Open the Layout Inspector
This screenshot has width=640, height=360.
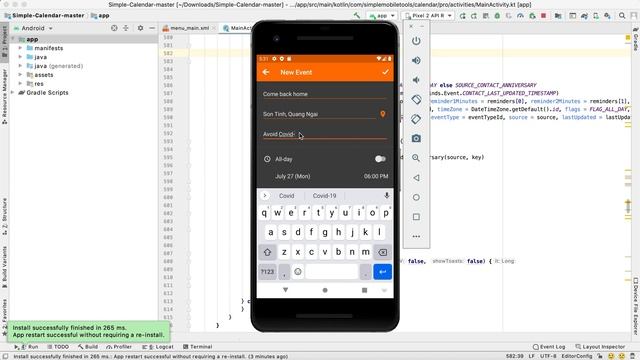(x=600, y=347)
